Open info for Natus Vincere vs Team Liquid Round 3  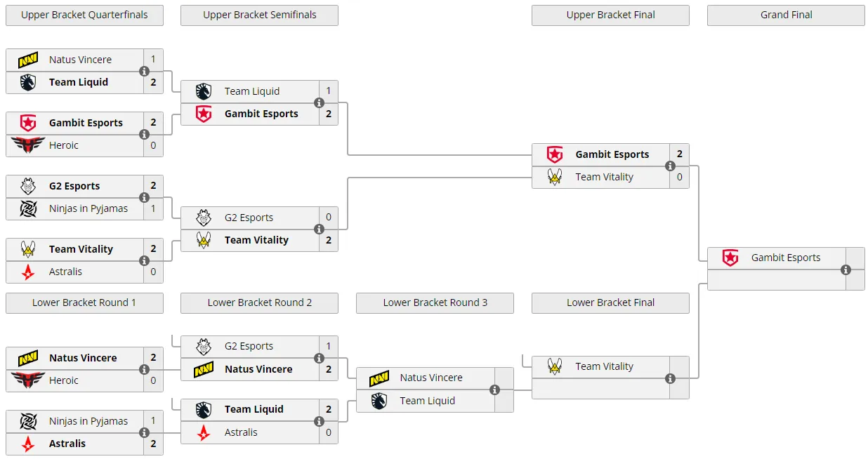coord(494,390)
